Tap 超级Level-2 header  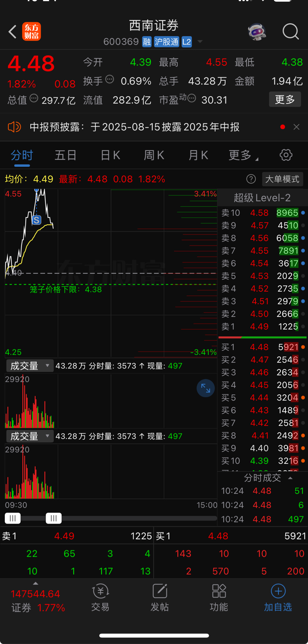tap(262, 198)
